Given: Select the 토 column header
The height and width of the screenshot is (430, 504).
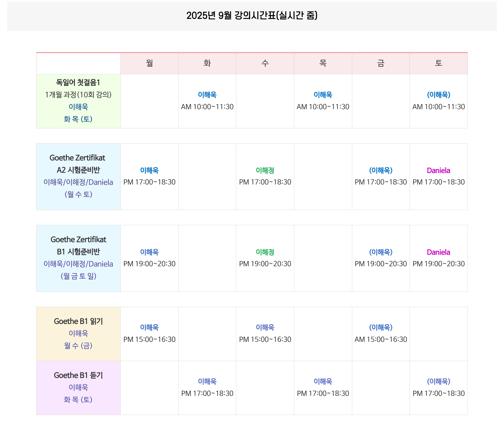Looking at the screenshot, I should click(x=438, y=63).
